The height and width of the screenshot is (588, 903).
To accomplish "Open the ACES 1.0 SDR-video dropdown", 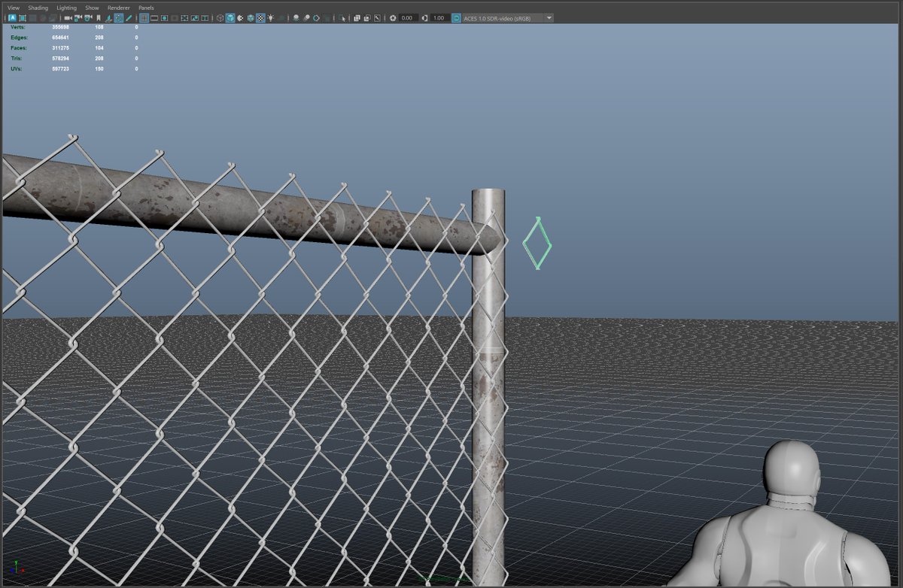I will 508,18.
